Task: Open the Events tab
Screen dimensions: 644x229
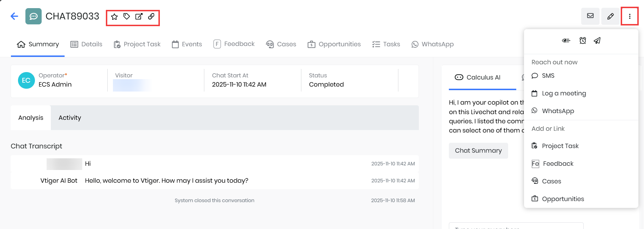Action: tap(187, 44)
